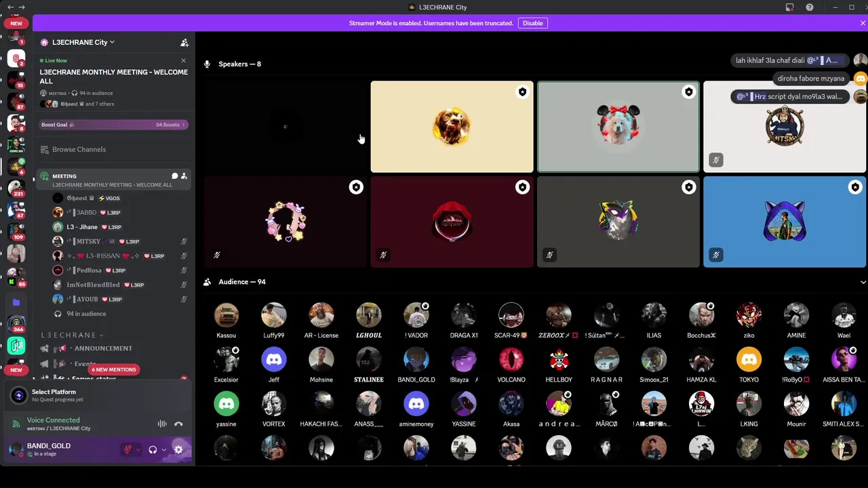Select the MEETING stage channel
868x488 pixels.
coord(113,180)
